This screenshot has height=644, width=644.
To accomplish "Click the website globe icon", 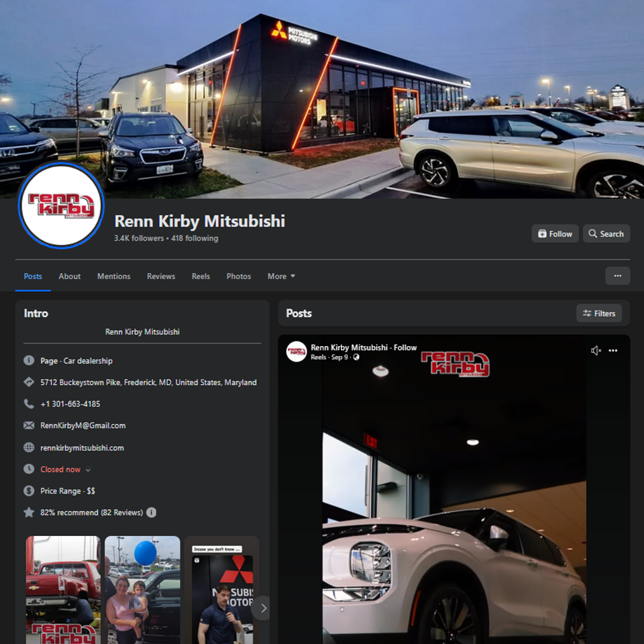I will coord(29,447).
